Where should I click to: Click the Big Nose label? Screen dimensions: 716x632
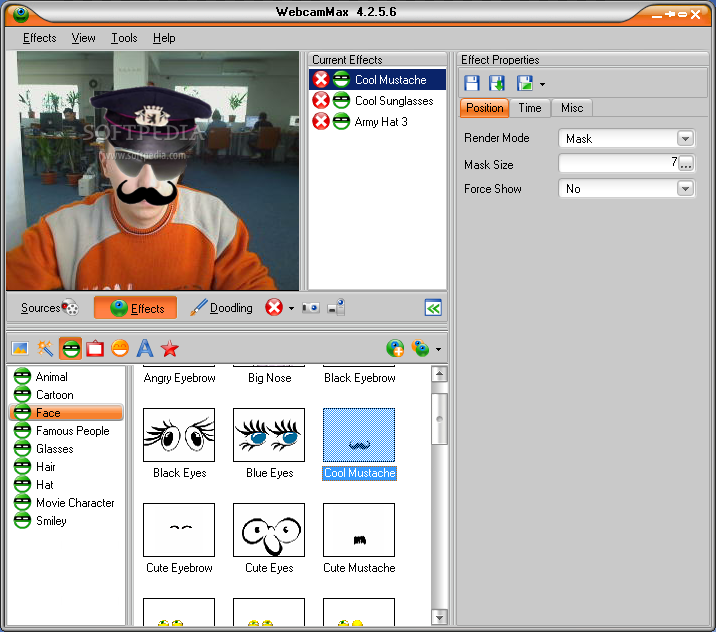coord(269,378)
